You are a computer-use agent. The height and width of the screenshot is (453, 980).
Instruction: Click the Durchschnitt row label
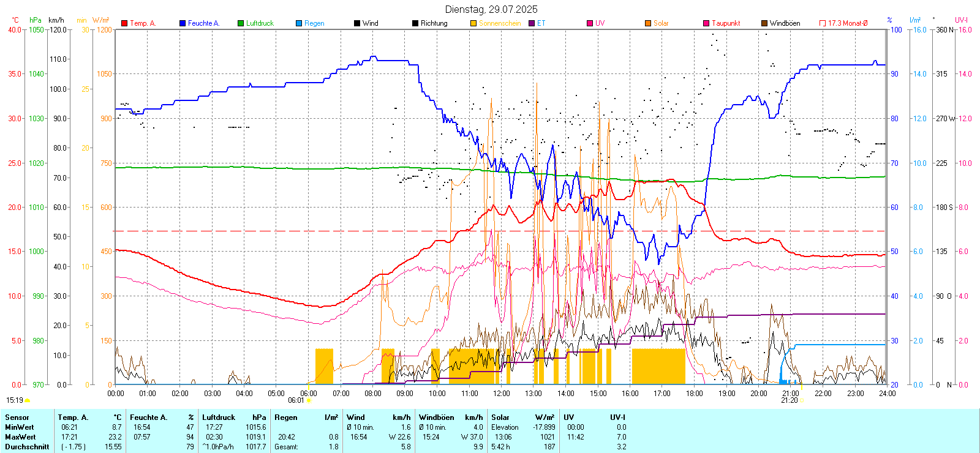pos(27,447)
